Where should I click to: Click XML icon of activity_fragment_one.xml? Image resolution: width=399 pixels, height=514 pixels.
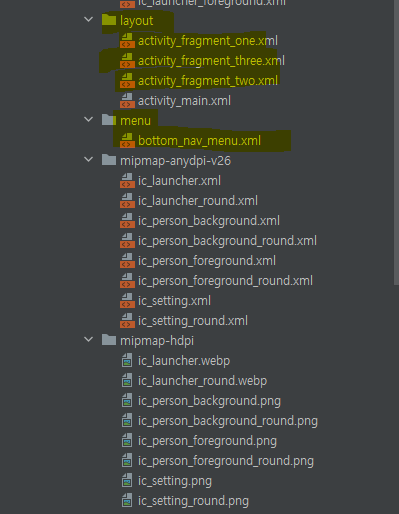[127, 41]
